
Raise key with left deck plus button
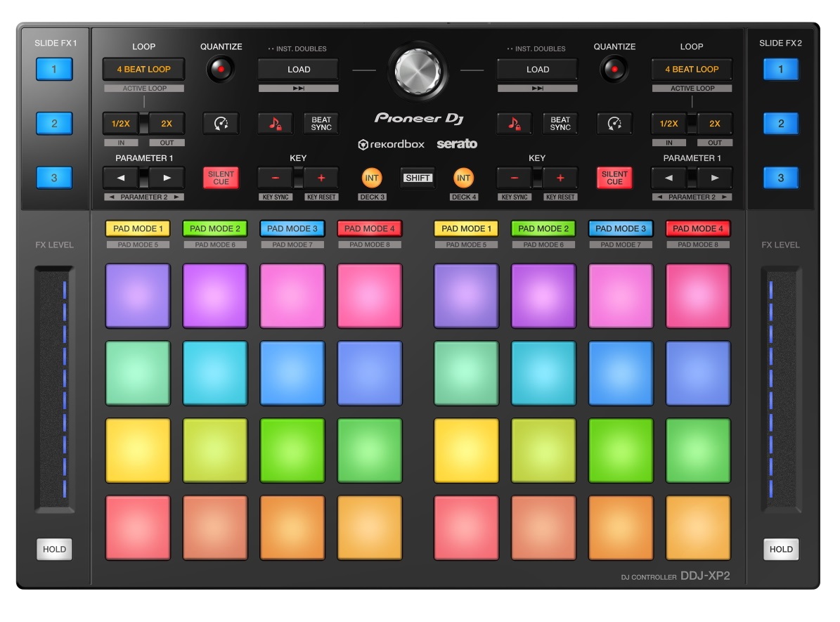[321, 178]
